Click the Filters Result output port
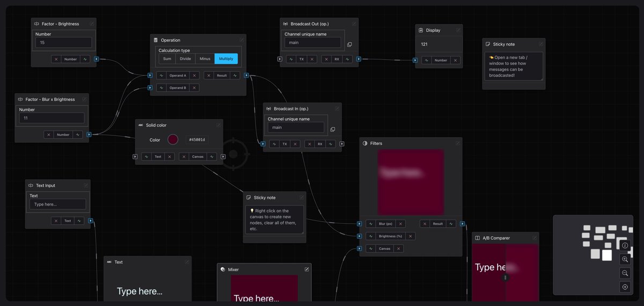 [462, 224]
